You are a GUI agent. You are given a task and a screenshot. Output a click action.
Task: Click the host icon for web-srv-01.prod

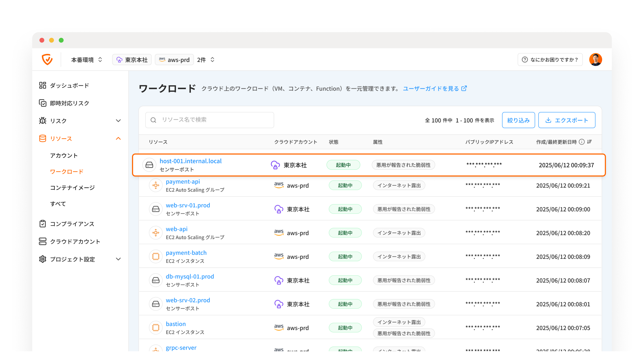[156, 209]
